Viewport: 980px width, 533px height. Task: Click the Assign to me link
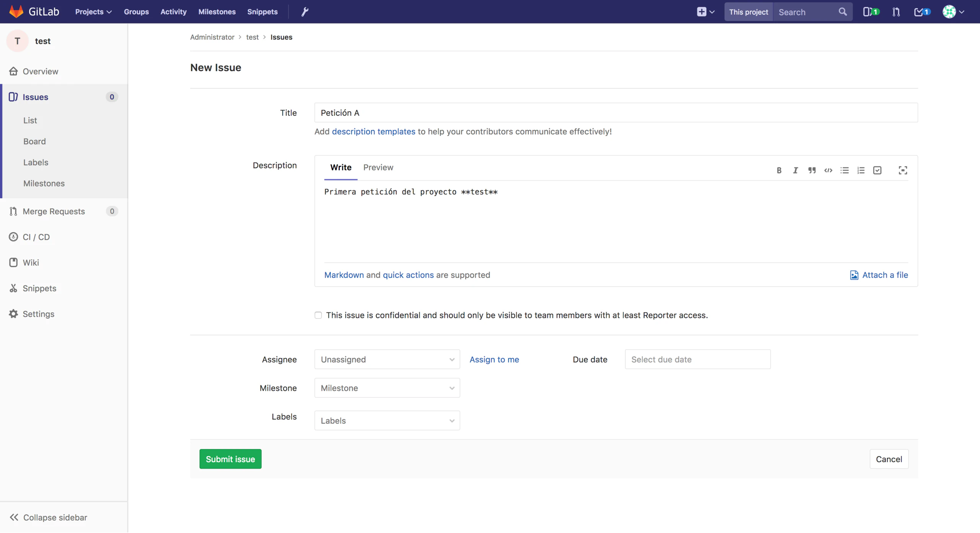[494, 359]
